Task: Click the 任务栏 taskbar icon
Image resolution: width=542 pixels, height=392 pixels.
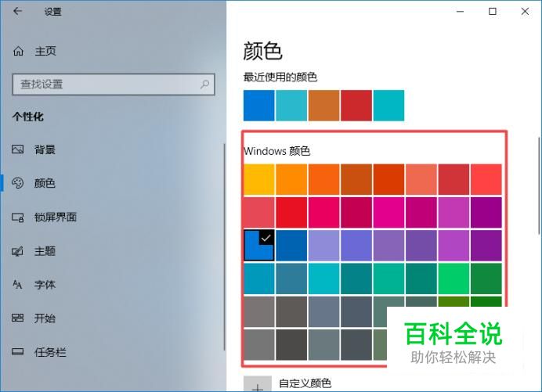Action: click(x=18, y=352)
